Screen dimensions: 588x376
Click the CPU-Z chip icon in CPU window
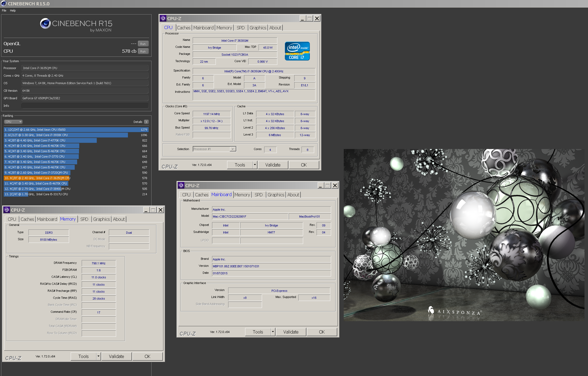(x=163, y=18)
